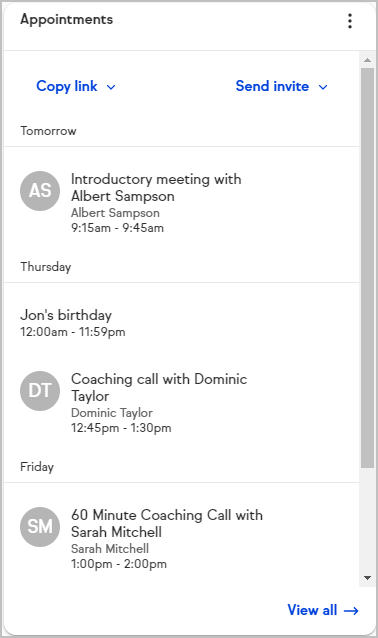Click the arrow icon beside View all
The image size is (378, 638).
point(351,610)
